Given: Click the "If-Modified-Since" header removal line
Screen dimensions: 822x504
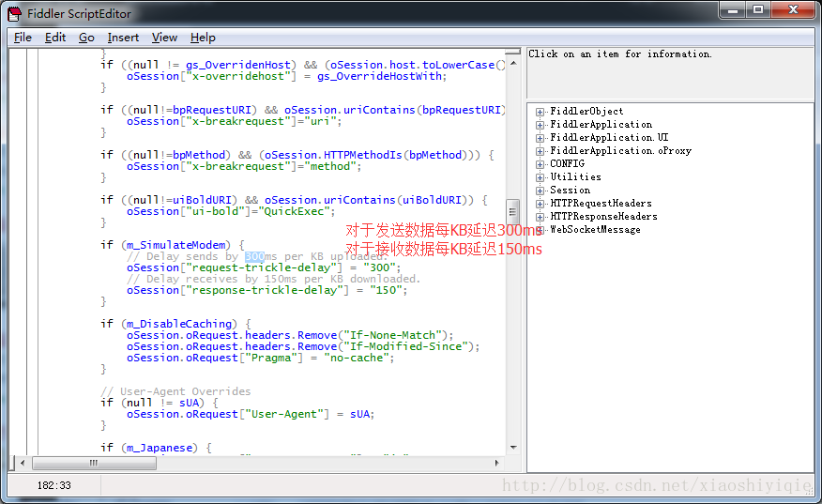Looking at the screenshot, I should (303, 346).
